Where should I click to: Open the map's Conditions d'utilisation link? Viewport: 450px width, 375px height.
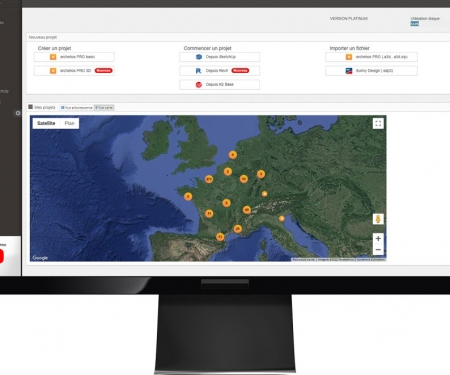point(371,259)
